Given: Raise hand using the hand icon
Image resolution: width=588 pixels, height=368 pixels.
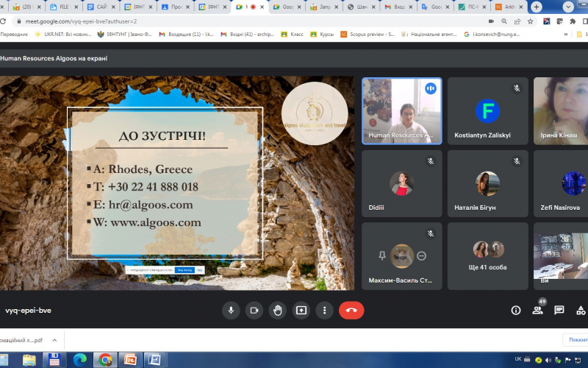Looking at the screenshot, I should [278, 311].
